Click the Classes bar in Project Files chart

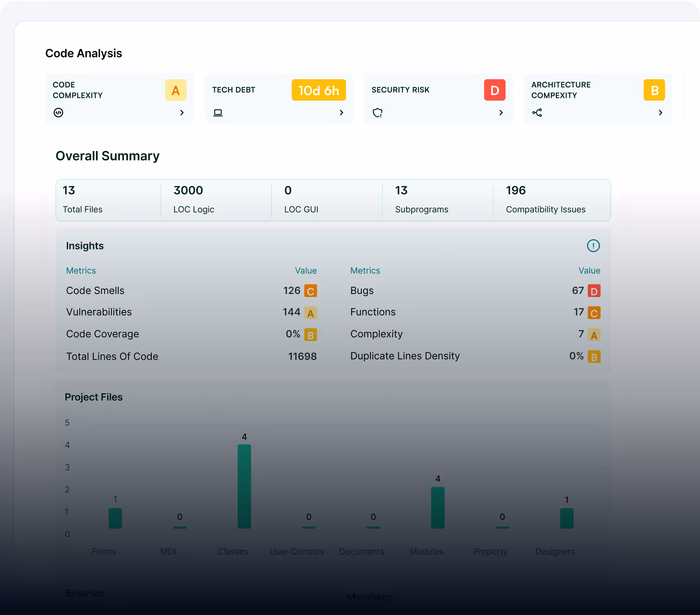pos(244,486)
